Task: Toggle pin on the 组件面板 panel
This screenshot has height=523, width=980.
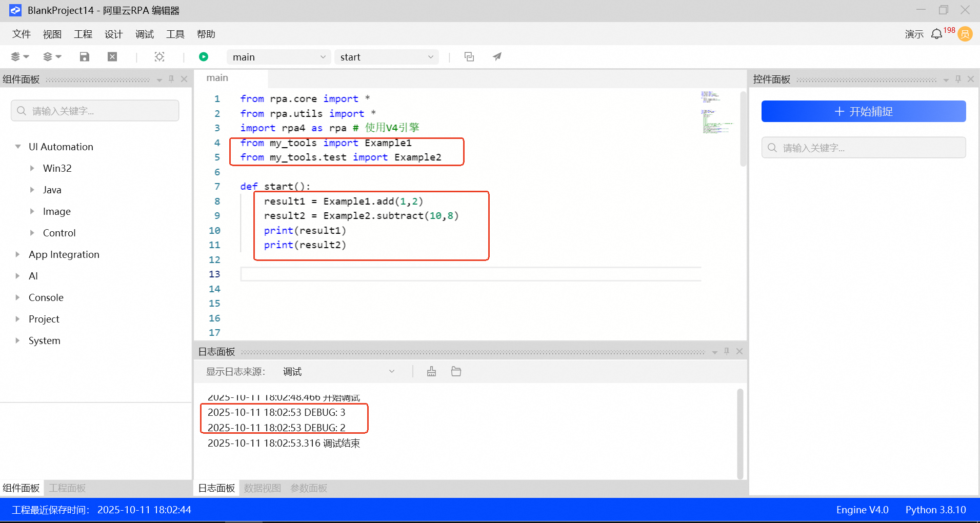Action: pyautogui.click(x=171, y=79)
